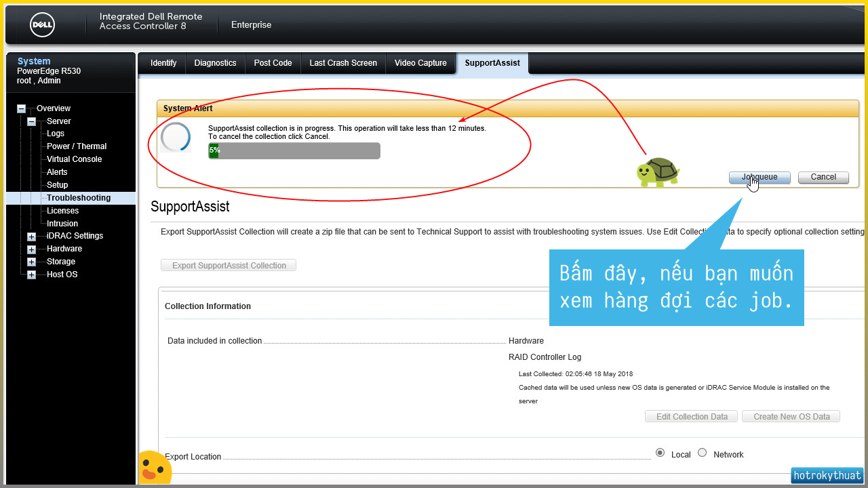
Task: Open Overview in the navigation tree
Action: (54, 108)
